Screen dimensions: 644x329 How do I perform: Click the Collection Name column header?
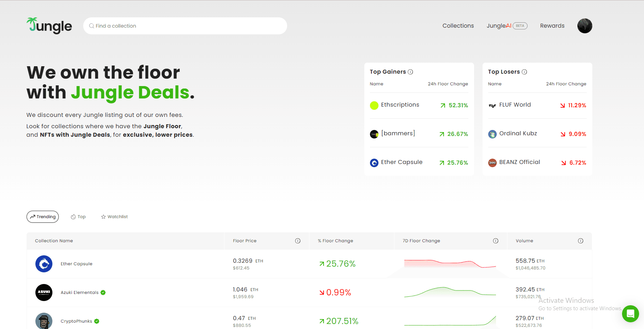point(54,241)
